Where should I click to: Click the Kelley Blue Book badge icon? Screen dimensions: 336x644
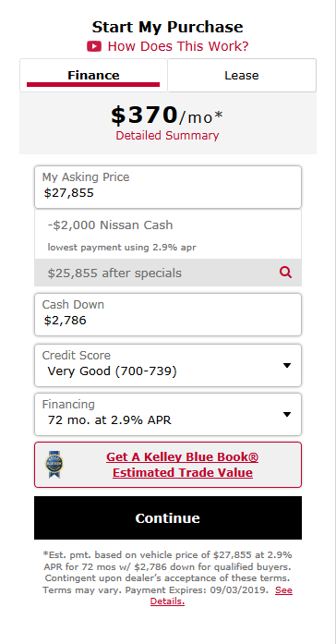coord(54,465)
